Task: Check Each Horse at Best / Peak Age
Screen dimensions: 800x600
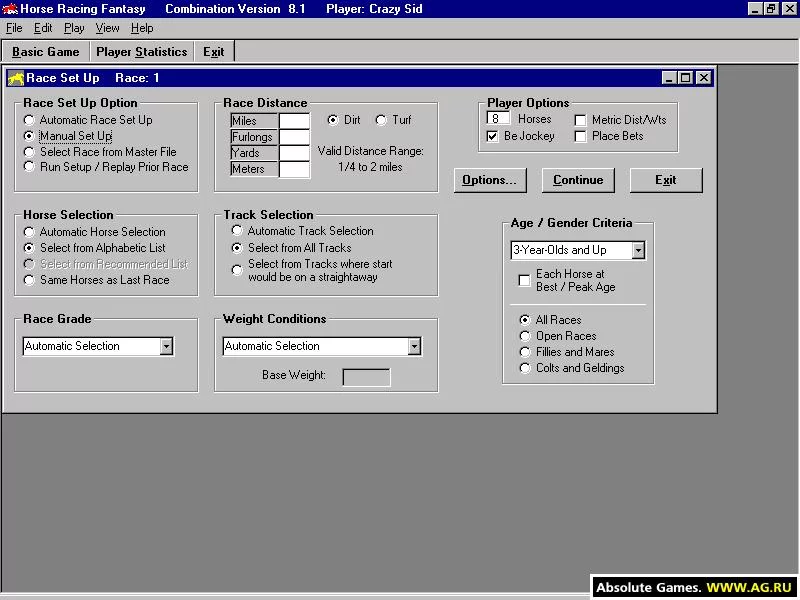Action: point(524,280)
